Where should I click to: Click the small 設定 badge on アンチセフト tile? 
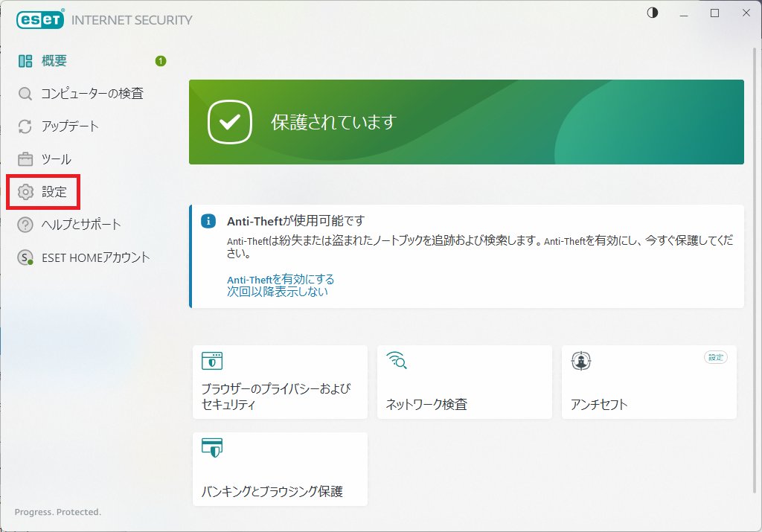click(x=716, y=358)
